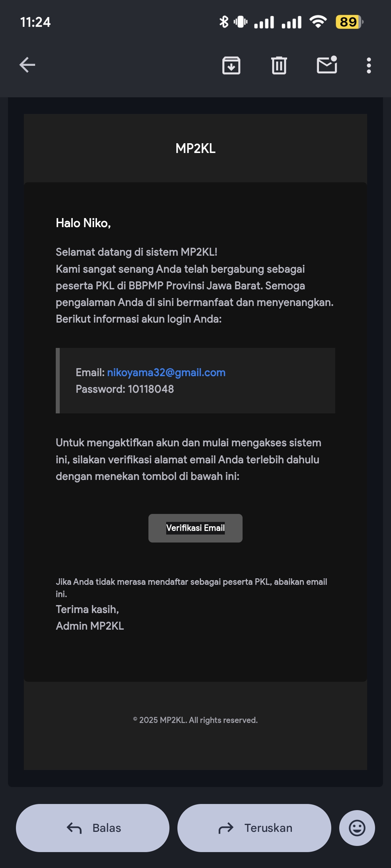Image resolution: width=391 pixels, height=868 pixels.
Task: Tap the vibrate mode status icon
Action: tap(241, 22)
